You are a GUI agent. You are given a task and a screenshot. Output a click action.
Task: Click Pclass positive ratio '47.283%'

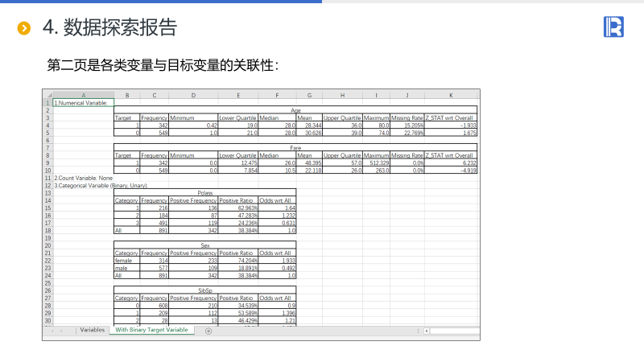coord(238,216)
